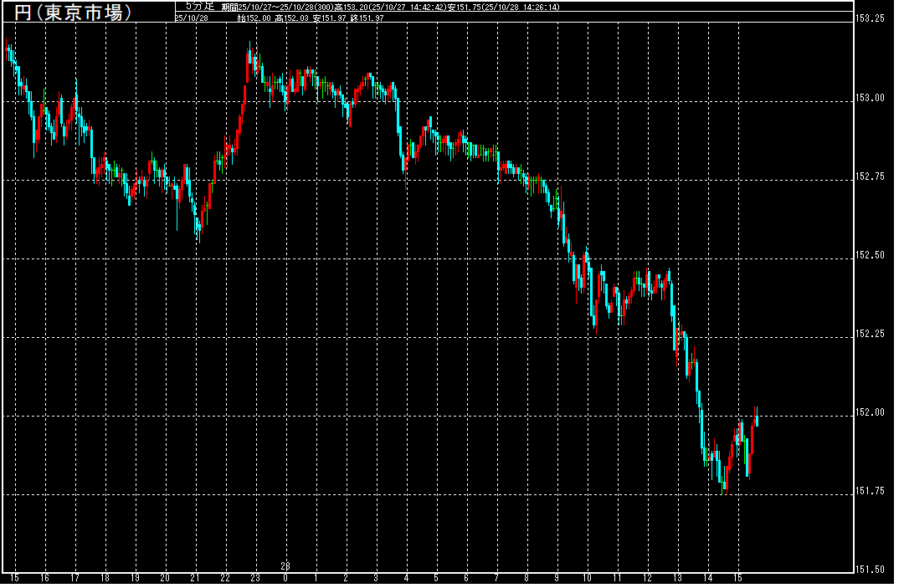Click the 152.00 price axis label
This screenshot has height=588, width=904.
click(x=874, y=412)
